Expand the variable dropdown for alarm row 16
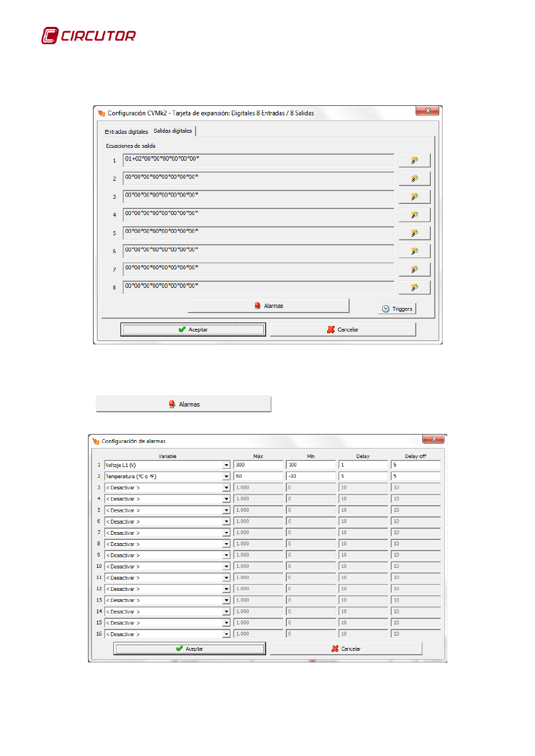 pyautogui.click(x=226, y=634)
